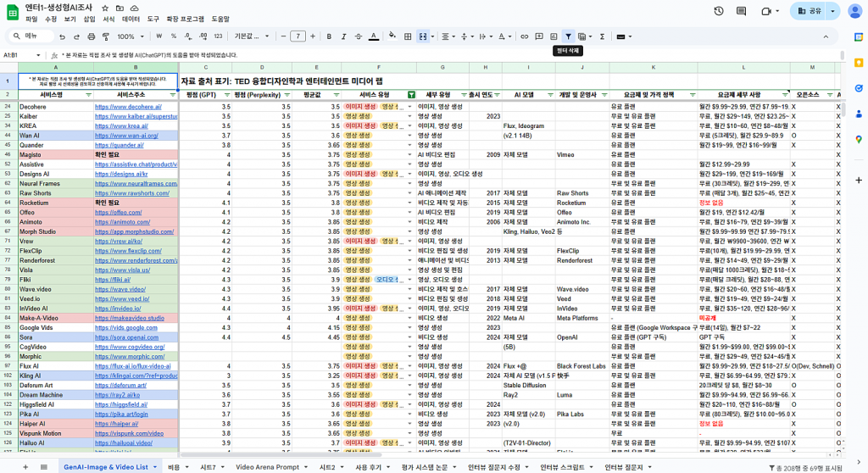Open filter dropdown for 서비스명 column
Image resolution: width=868 pixels, height=473 pixels.
coord(88,95)
